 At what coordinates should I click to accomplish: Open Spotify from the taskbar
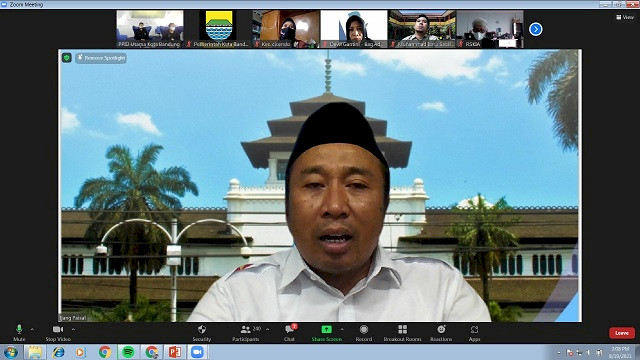click(x=128, y=352)
